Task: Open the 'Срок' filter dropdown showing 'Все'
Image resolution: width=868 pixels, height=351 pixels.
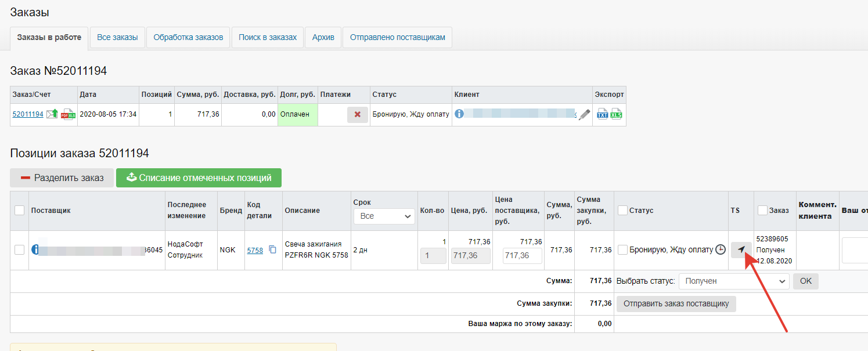Action: [x=384, y=216]
